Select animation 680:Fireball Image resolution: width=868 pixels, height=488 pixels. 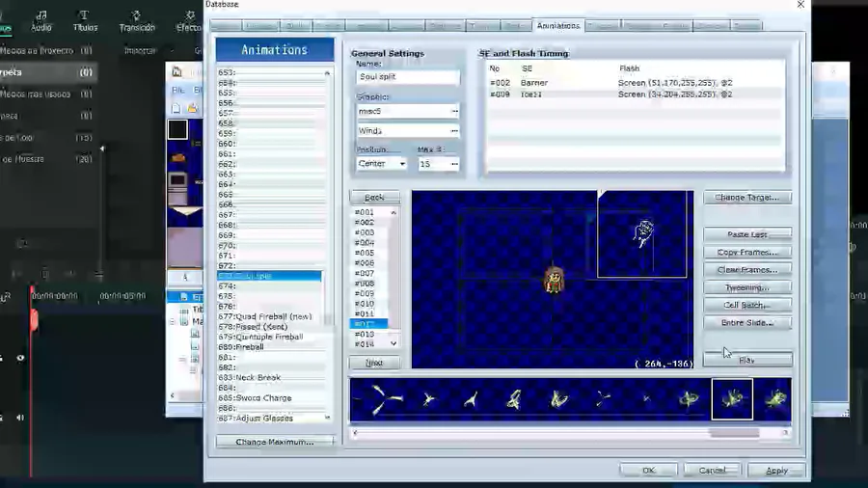[x=269, y=347]
